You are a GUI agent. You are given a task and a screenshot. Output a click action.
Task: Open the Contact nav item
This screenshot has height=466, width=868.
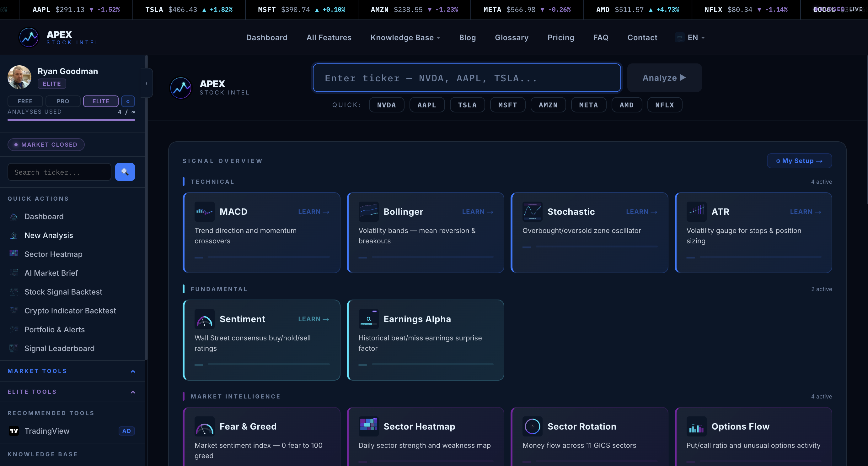pyautogui.click(x=642, y=37)
